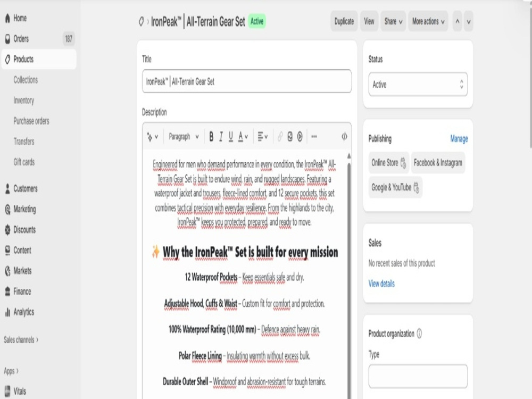Open Marketing from the sidebar
The width and height of the screenshot is (532, 399).
(24, 209)
